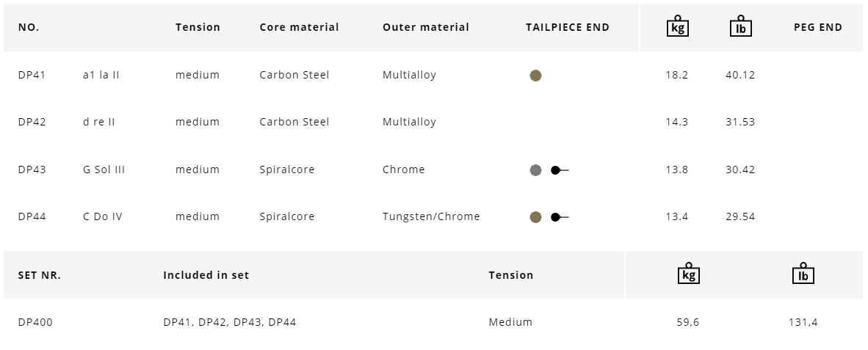Click the Tungsten/Chrome material cell

pyautogui.click(x=430, y=216)
